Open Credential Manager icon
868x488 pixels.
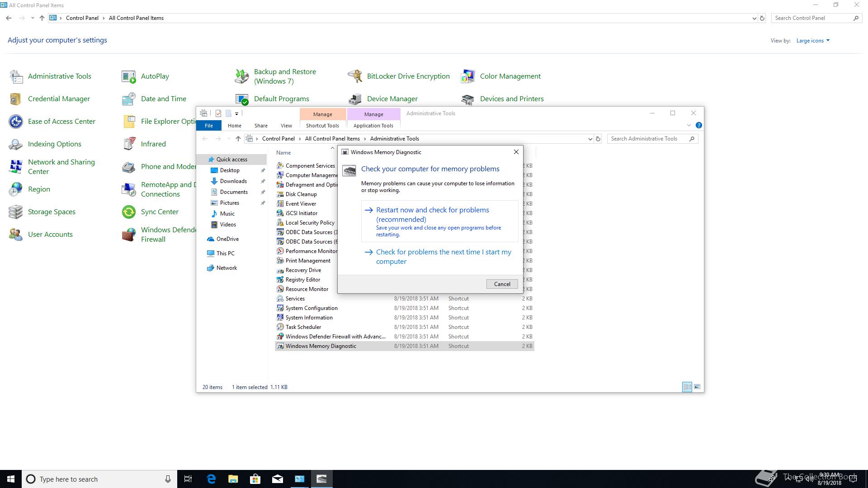coord(16,99)
